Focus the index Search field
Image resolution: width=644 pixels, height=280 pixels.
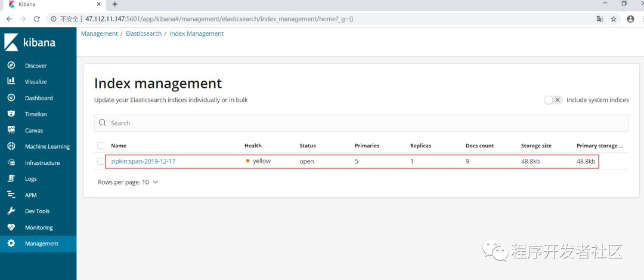361,123
